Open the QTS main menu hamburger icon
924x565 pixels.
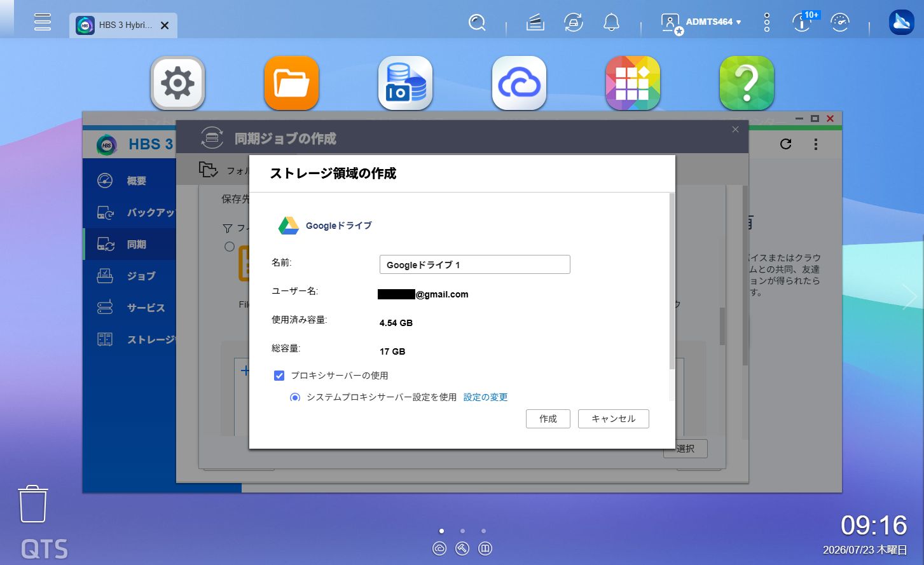pyautogui.click(x=43, y=22)
